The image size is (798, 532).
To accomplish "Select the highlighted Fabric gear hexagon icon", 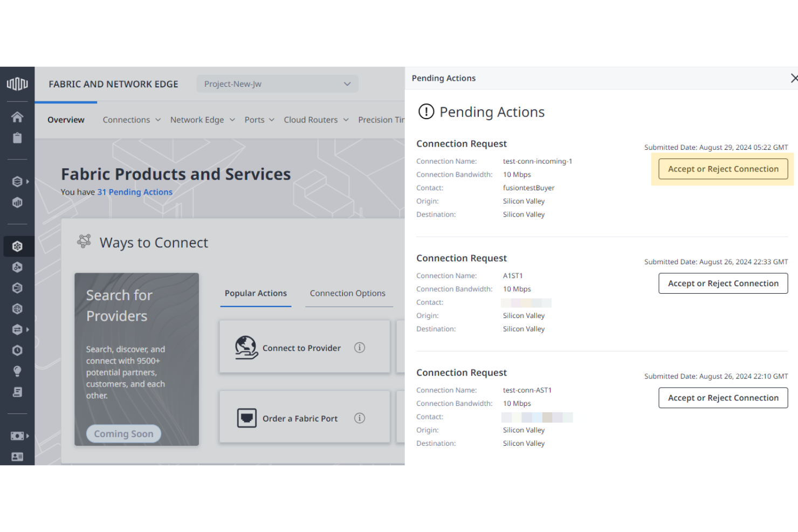I will pos(17,246).
